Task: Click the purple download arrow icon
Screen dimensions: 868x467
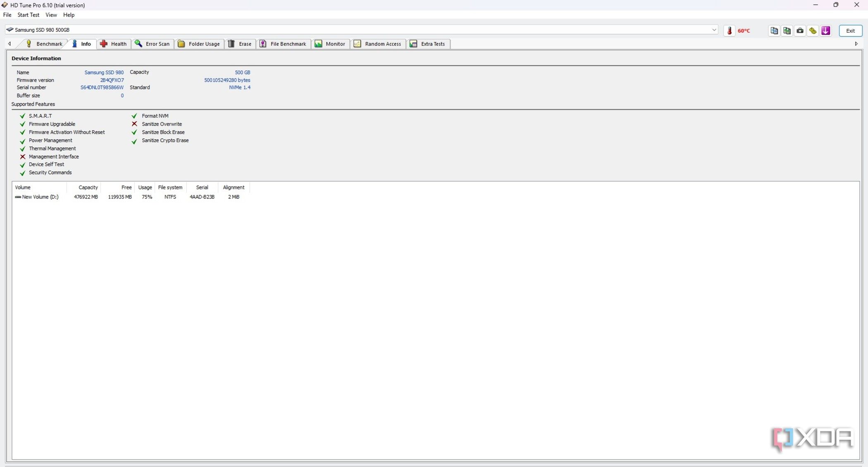Action: (826, 31)
